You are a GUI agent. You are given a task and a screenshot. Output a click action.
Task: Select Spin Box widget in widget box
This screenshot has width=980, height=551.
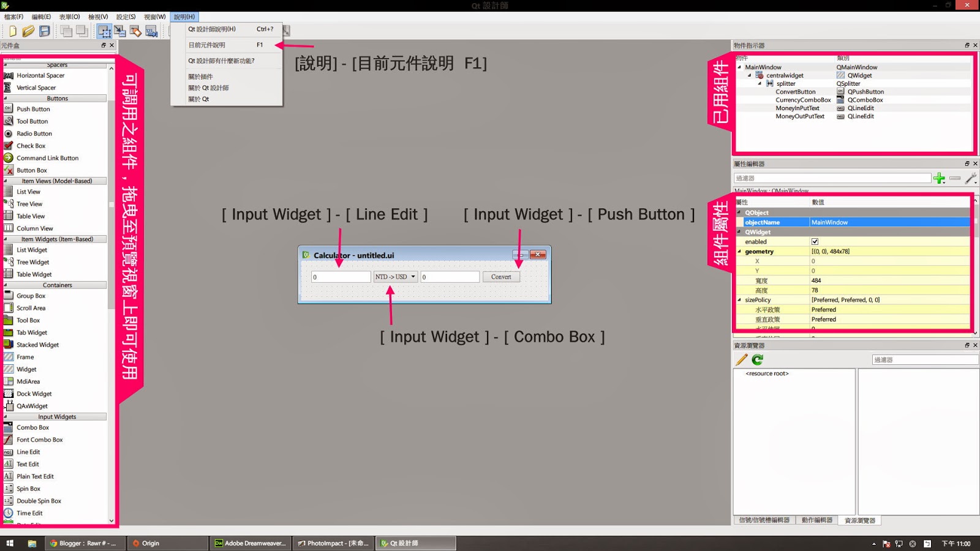[28, 489]
